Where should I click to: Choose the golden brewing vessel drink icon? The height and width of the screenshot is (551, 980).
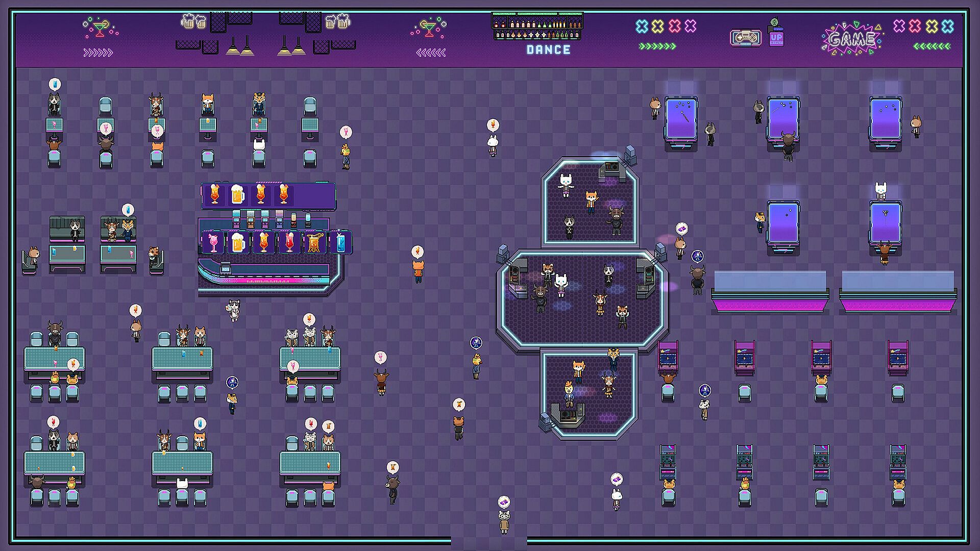pos(314,242)
